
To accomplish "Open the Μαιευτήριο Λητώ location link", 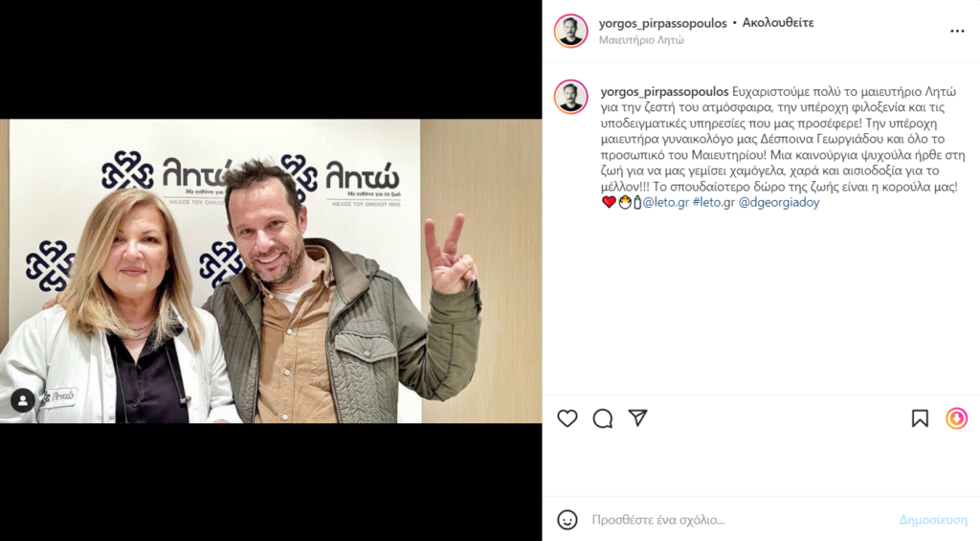I will coord(641,40).
